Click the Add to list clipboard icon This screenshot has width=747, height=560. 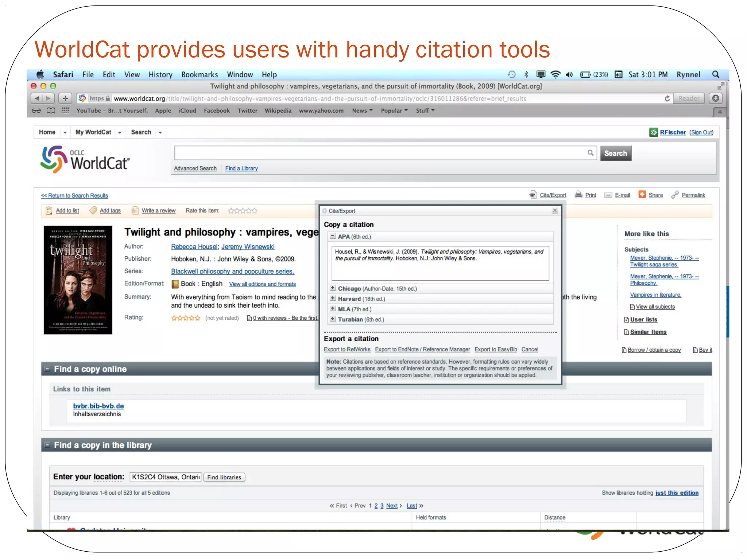point(49,210)
